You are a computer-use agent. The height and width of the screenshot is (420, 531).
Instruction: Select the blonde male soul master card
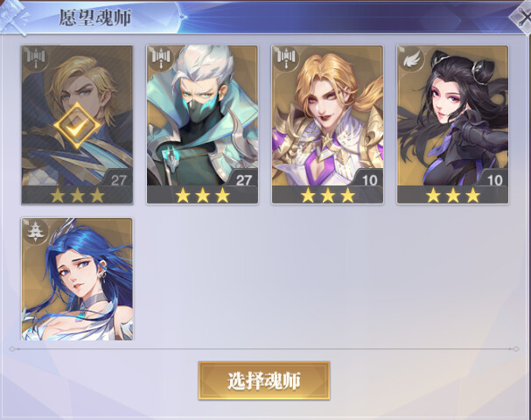pos(77,125)
